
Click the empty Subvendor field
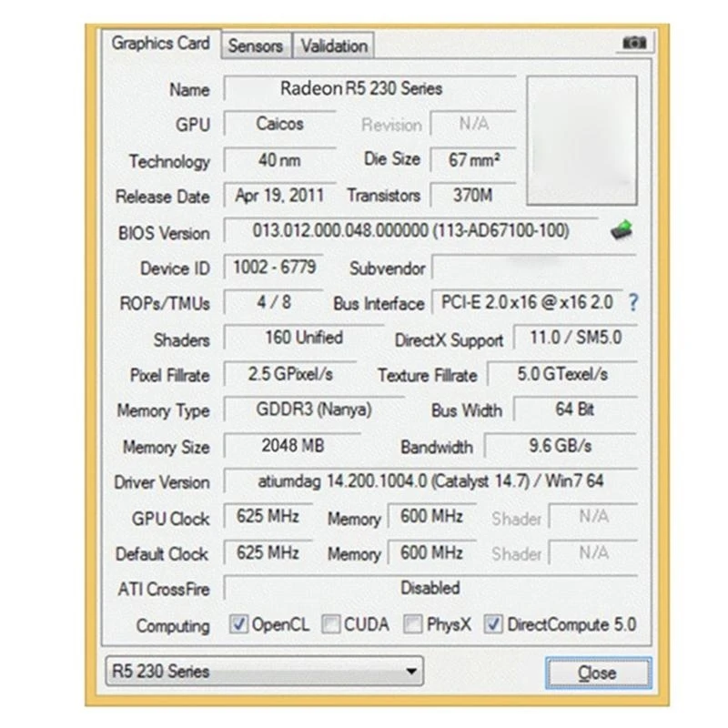(x=534, y=268)
